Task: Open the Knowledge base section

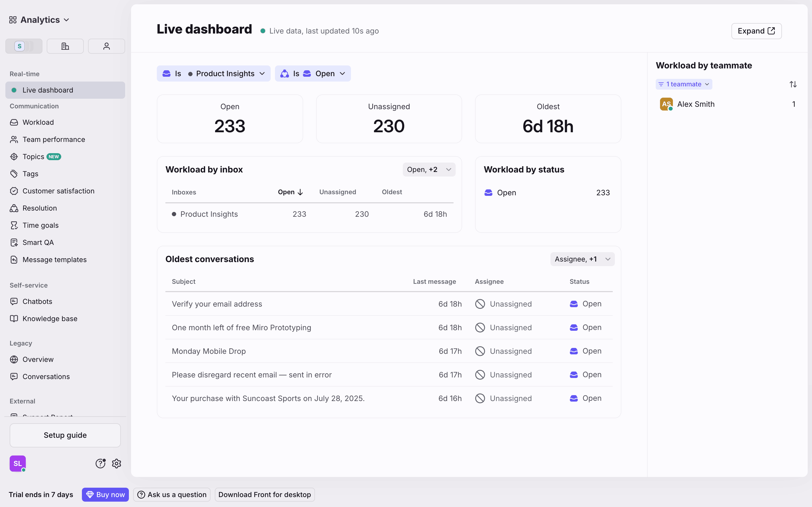Action: 50,319
